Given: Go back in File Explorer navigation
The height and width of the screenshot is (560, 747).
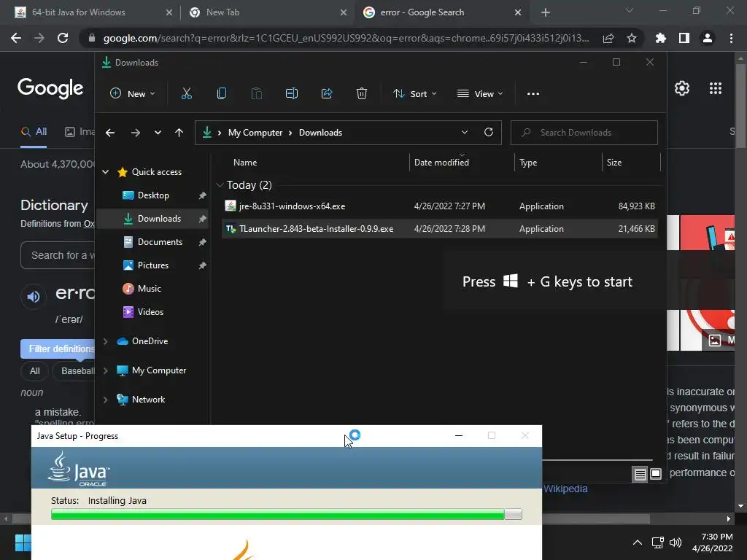Looking at the screenshot, I should [110, 133].
